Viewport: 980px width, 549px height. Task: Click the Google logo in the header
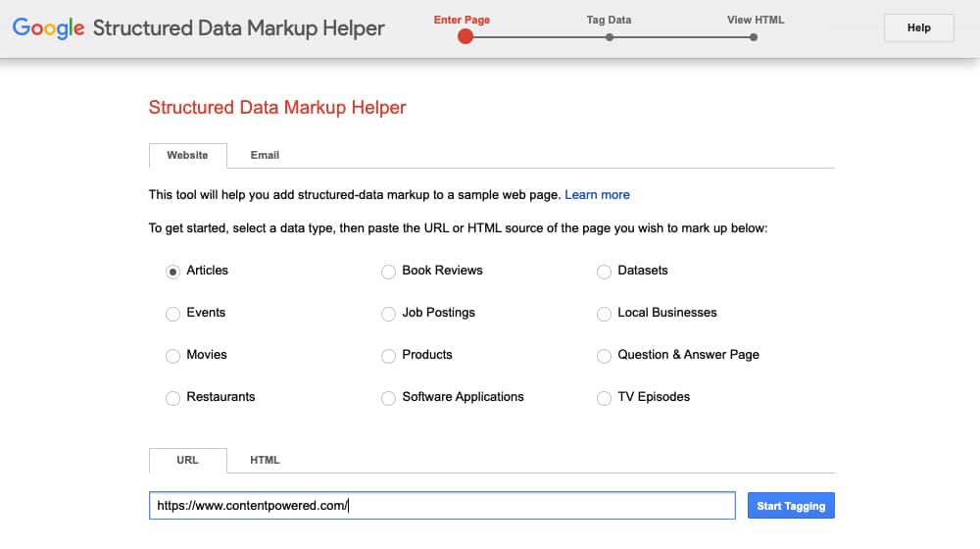(x=48, y=28)
